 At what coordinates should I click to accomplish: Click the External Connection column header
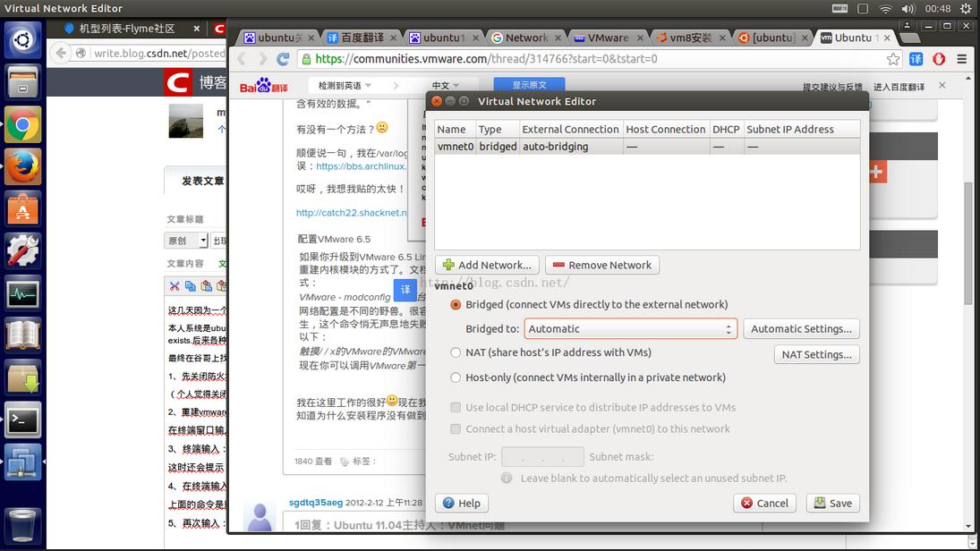click(x=571, y=130)
